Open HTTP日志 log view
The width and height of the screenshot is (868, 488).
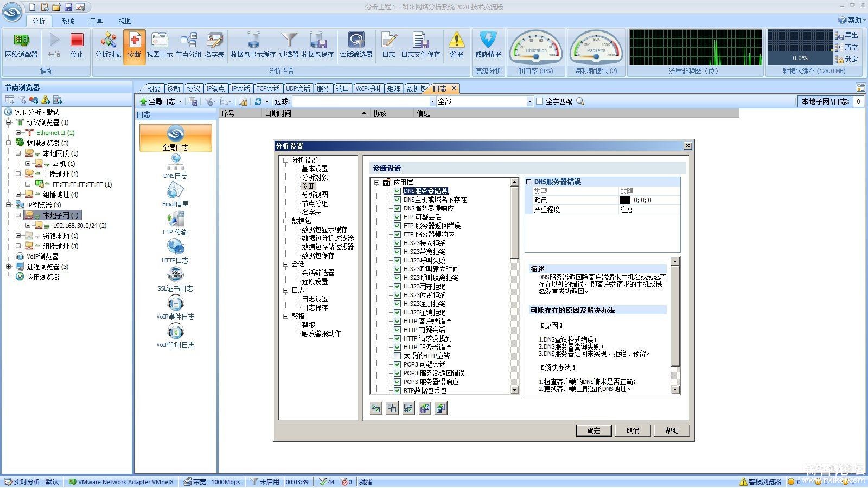(175, 251)
